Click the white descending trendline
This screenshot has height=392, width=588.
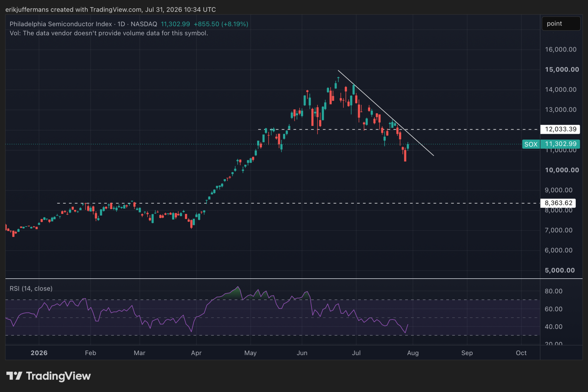[x=386, y=113]
